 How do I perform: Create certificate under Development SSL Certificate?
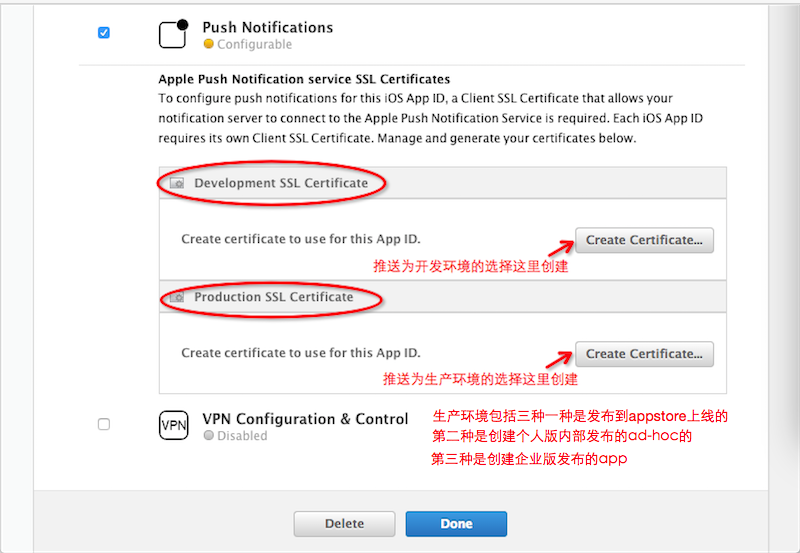click(x=644, y=240)
